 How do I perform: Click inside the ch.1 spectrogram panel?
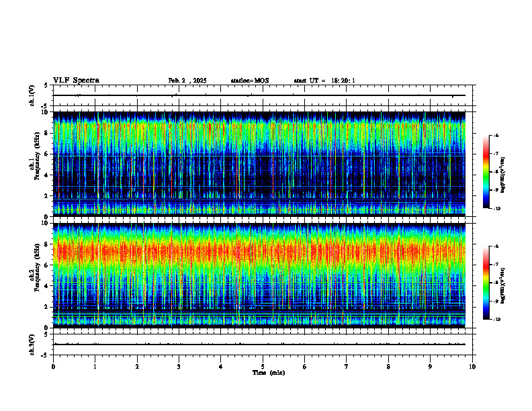click(259, 164)
